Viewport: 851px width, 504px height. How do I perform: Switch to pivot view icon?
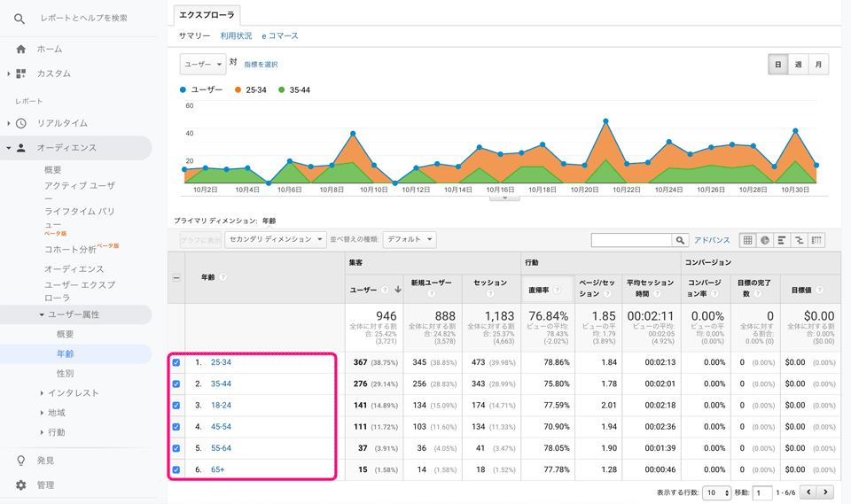click(x=816, y=240)
